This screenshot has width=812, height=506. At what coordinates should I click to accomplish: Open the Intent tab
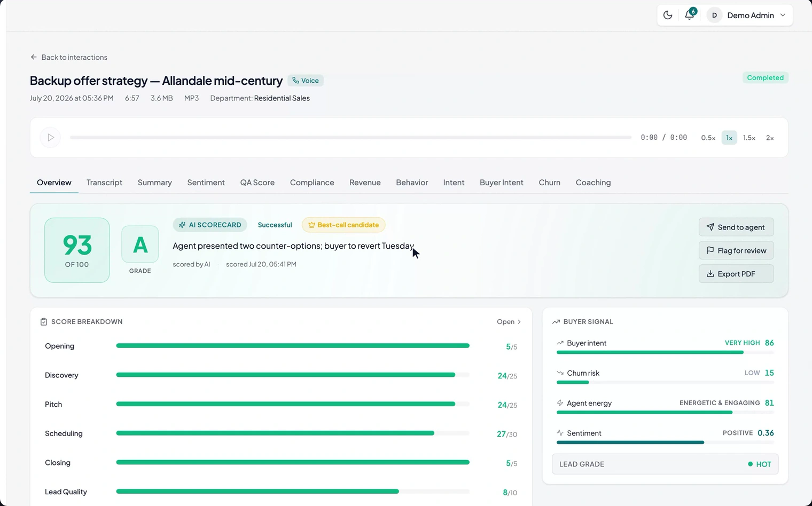pyautogui.click(x=454, y=183)
